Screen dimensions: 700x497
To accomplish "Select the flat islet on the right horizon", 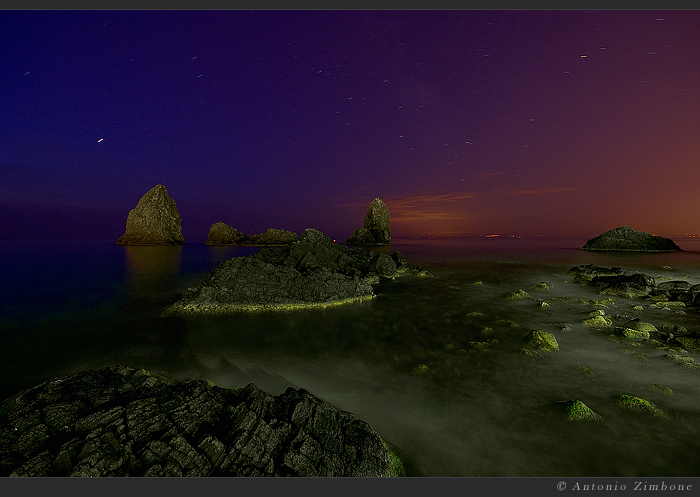I will click(630, 240).
